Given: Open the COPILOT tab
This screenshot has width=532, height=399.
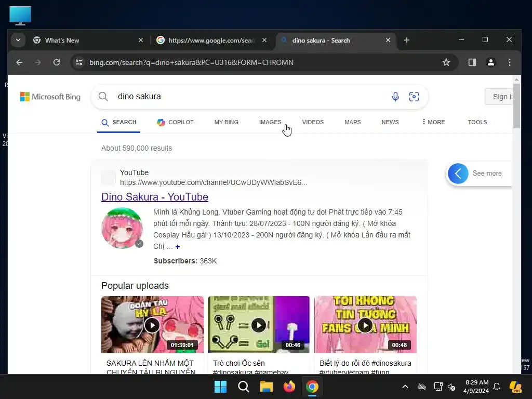Looking at the screenshot, I should click(175, 122).
